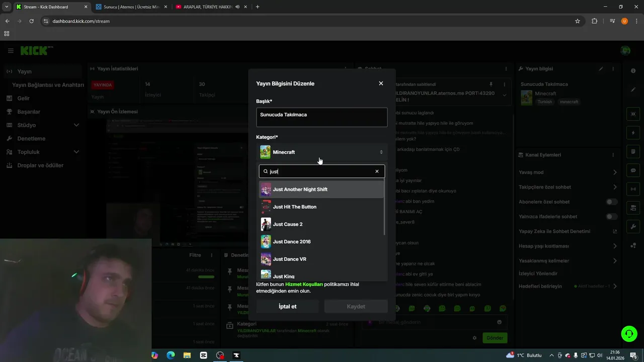Open Yayın bilgisi more options
The height and width of the screenshot is (362, 644).
[x=613, y=69]
